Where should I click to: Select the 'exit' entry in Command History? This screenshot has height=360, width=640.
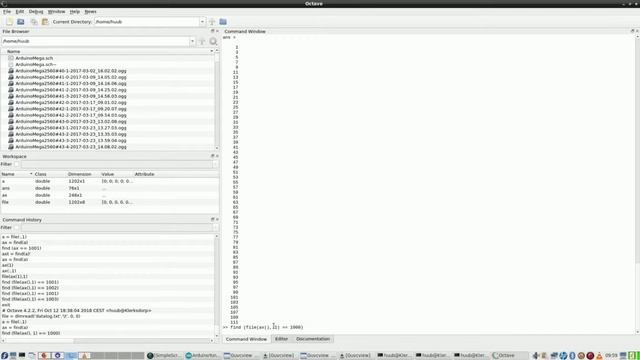[6, 305]
